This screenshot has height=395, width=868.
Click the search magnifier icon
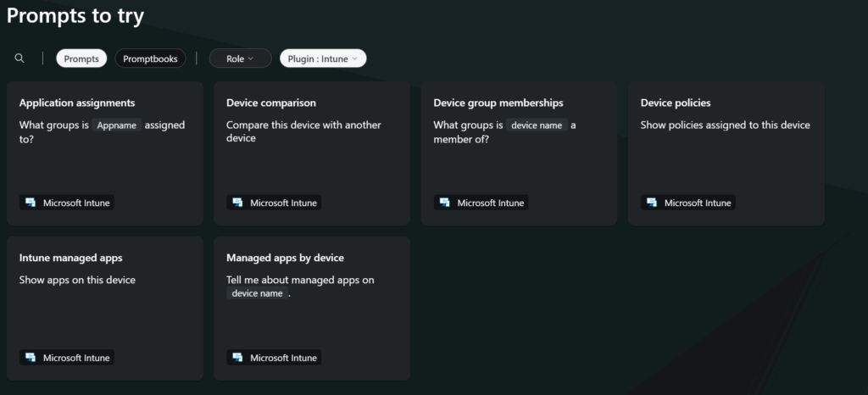click(19, 58)
